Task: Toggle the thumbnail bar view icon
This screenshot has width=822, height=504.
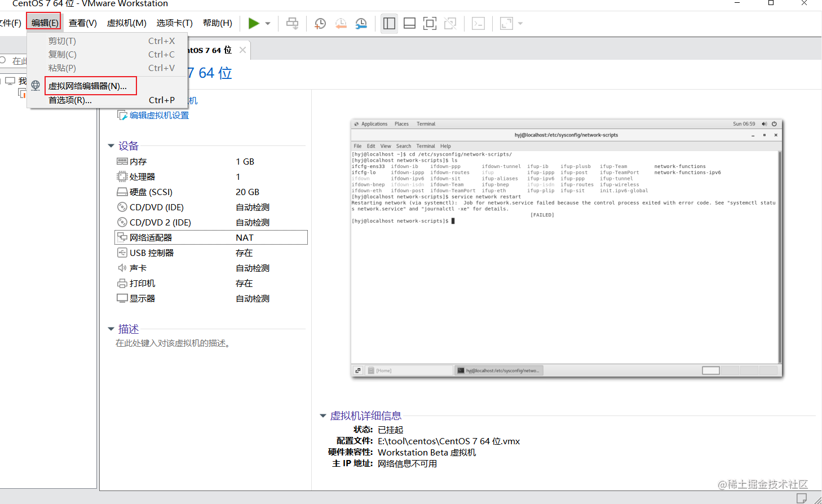Action: pos(410,23)
